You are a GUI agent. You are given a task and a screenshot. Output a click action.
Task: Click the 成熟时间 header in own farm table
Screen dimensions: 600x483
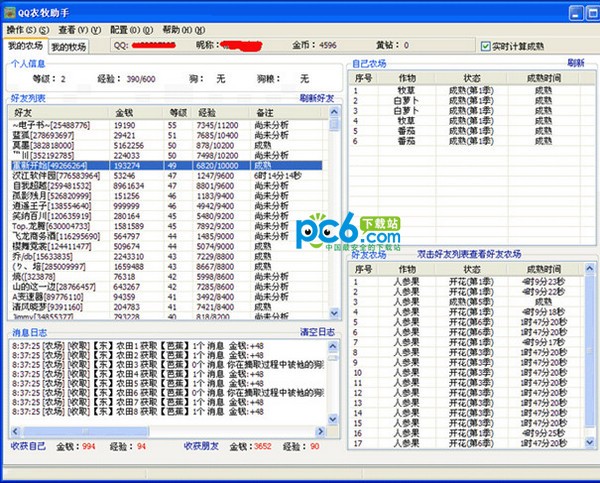543,78
